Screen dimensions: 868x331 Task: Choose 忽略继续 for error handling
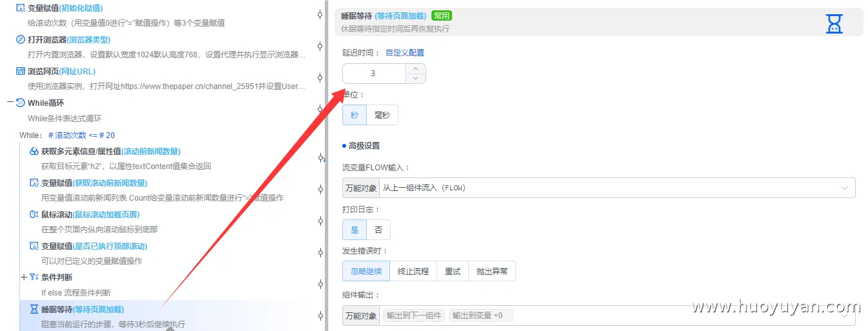click(366, 271)
